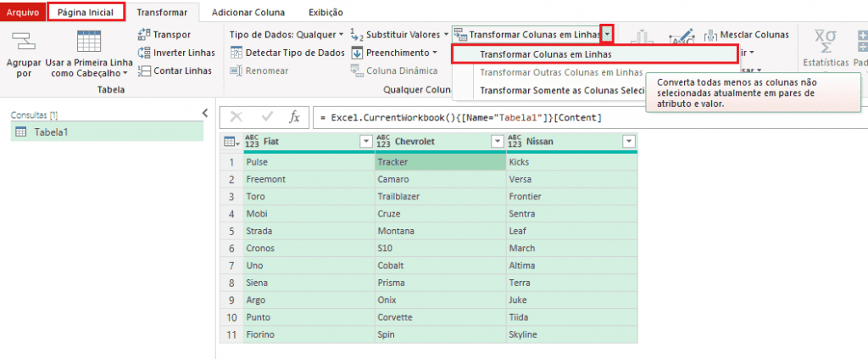Click the Kicks cell
868x359 pixels.
coord(571,162)
